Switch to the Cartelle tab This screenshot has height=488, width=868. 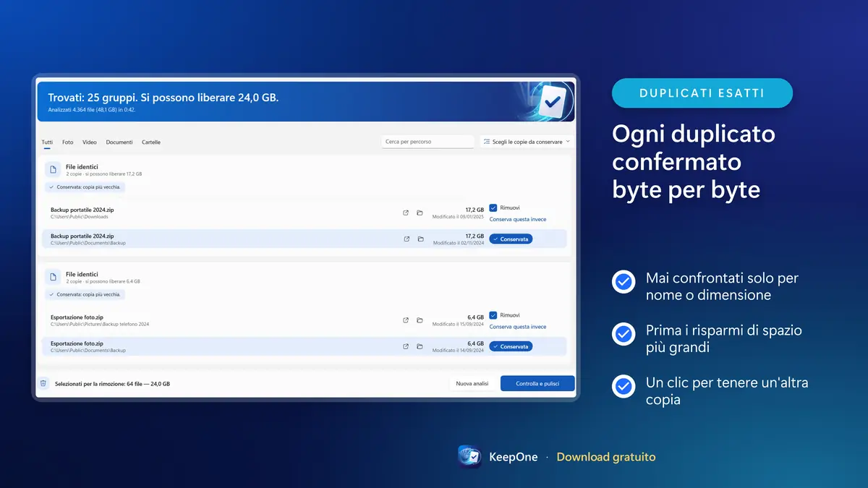click(151, 142)
